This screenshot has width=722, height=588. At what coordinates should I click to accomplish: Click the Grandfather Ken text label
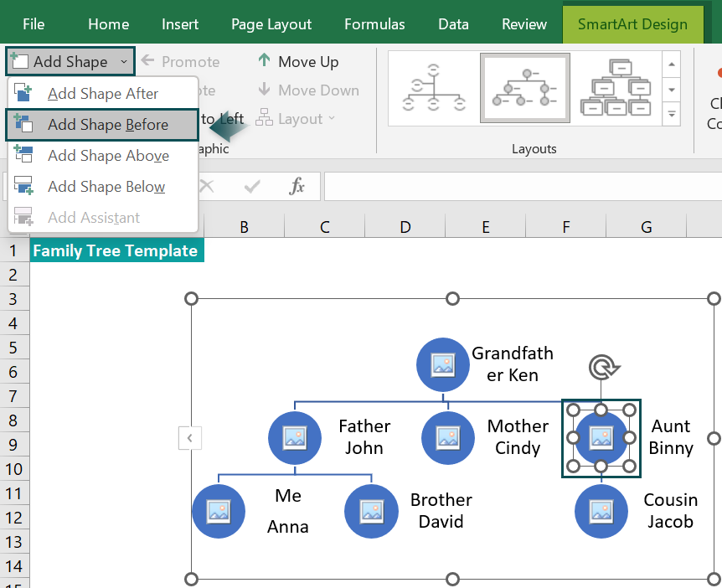pyautogui.click(x=512, y=364)
